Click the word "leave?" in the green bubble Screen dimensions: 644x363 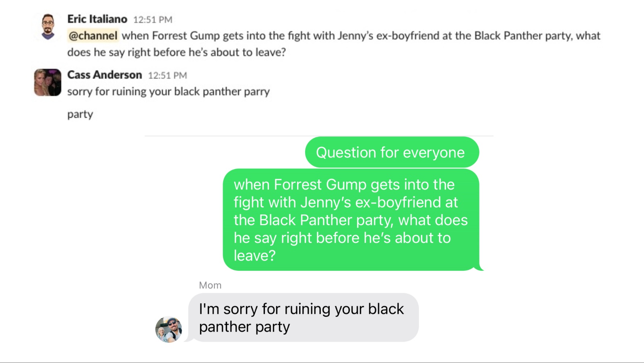click(254, 255)
